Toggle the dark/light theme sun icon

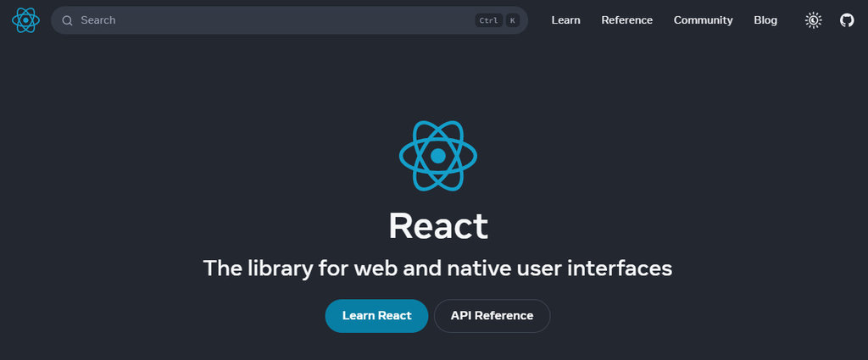coord(813,20)
